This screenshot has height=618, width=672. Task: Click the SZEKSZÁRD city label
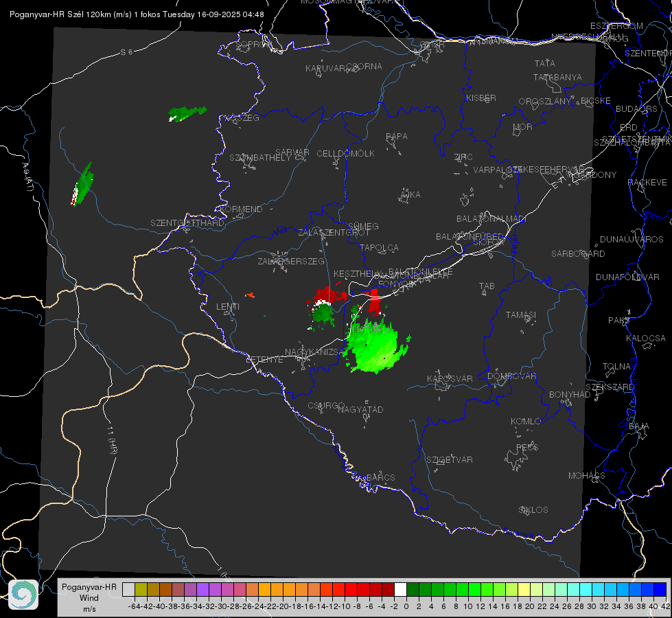(610, 387)
